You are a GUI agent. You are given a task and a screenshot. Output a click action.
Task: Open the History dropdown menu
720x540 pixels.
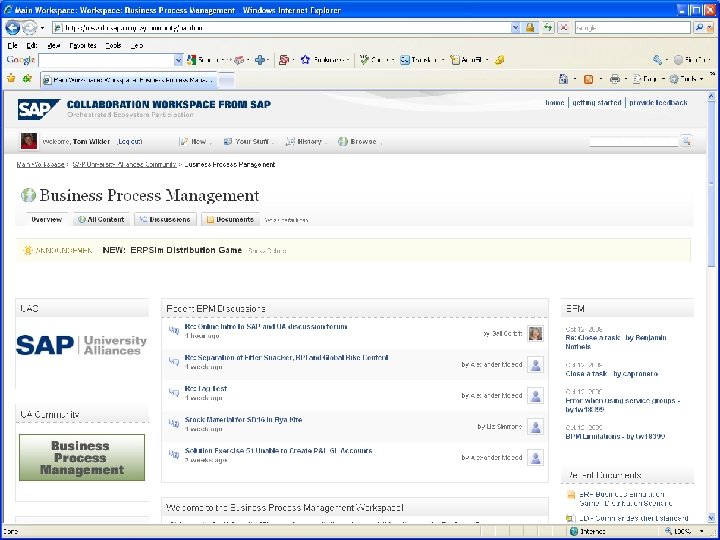(x=305, y=141)
